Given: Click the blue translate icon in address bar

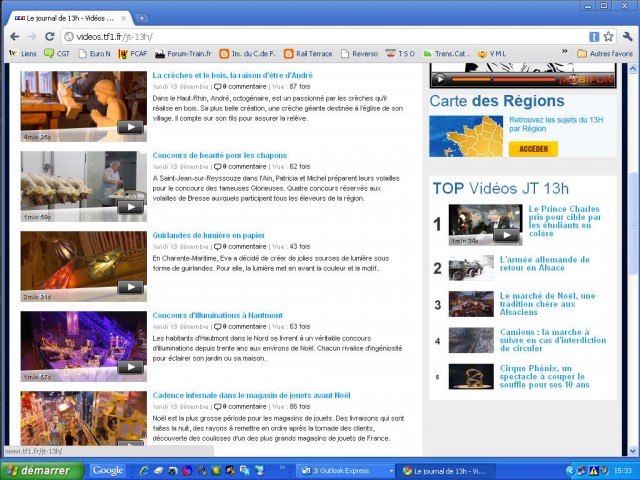Looking at the screenshot, I should pyautogui.click(x=594, y=37).
